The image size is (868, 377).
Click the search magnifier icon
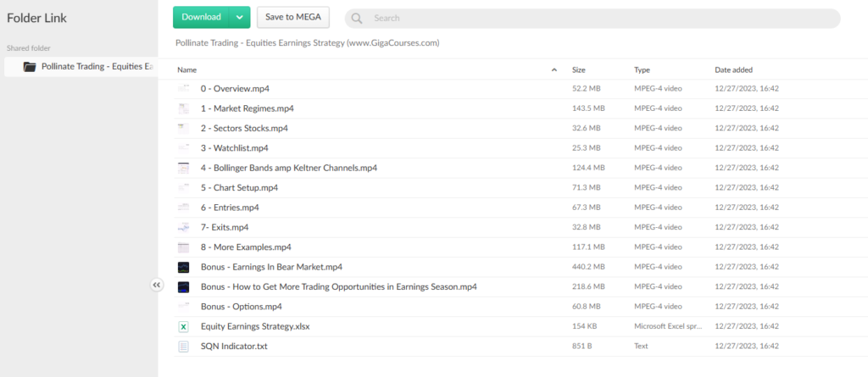[x=357, y=18]
